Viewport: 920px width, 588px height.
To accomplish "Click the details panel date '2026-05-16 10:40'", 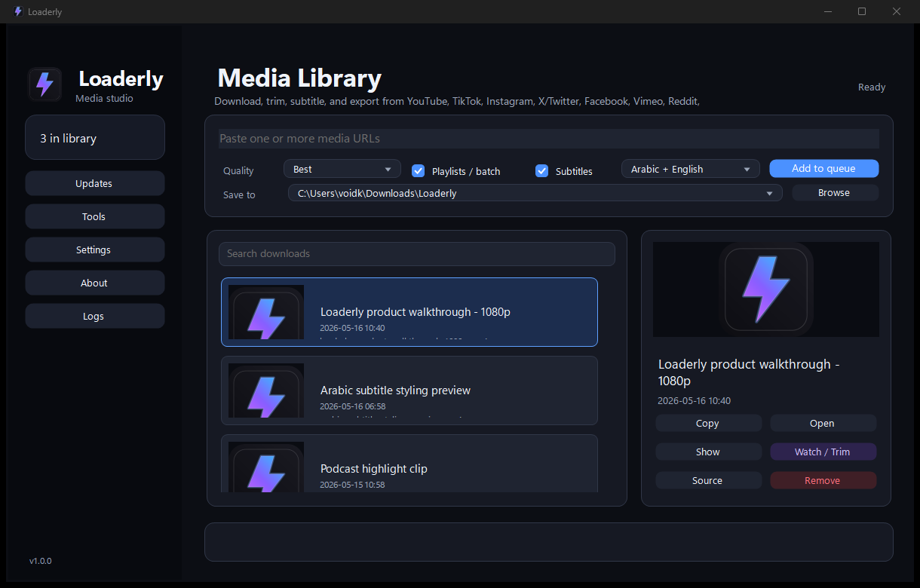I will point(694,400).
